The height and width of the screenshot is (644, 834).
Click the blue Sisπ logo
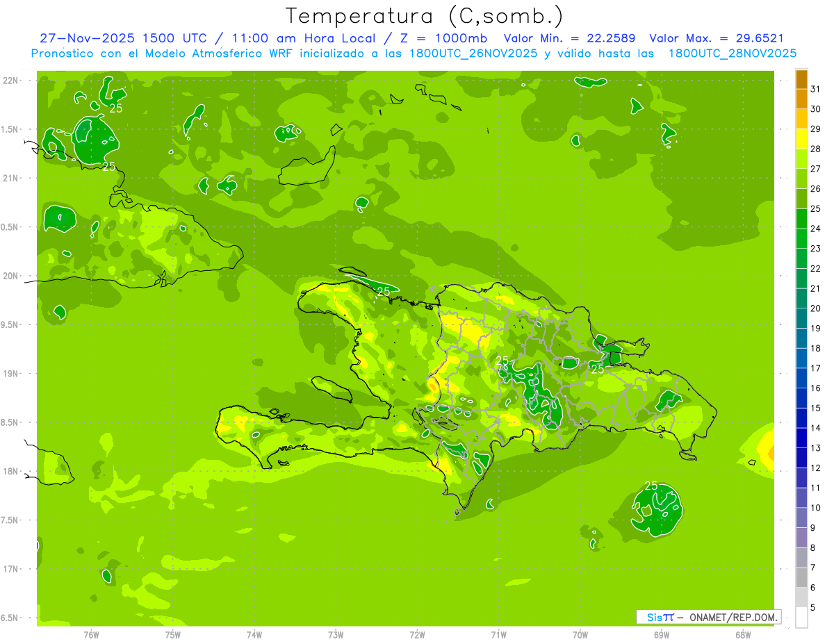pos(660,617)
